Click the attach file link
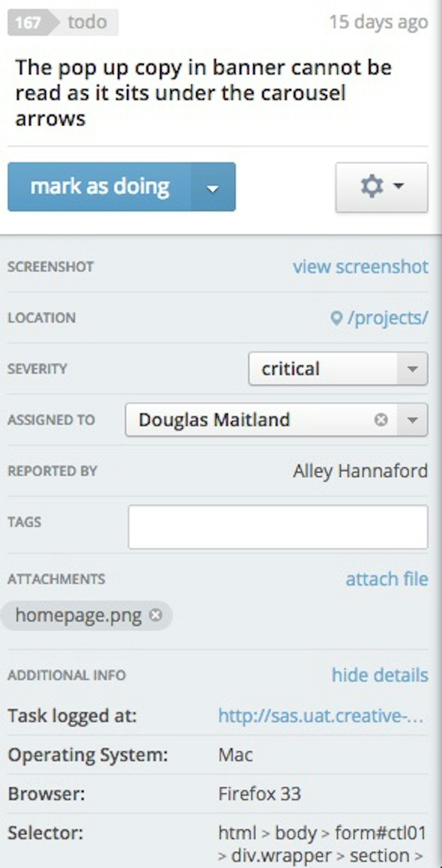442x868 pixels. point(387,579)
